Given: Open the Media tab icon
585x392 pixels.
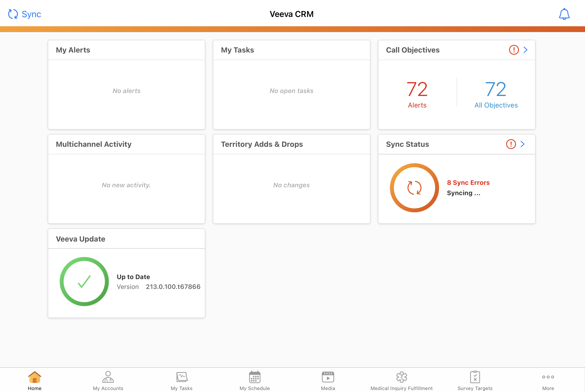Looking at the screenshot, I should (328, 377).
